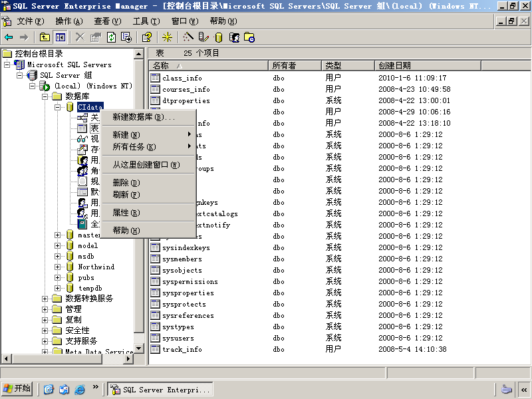Click the Forward arrow toolbar icon

coord(24,37)
